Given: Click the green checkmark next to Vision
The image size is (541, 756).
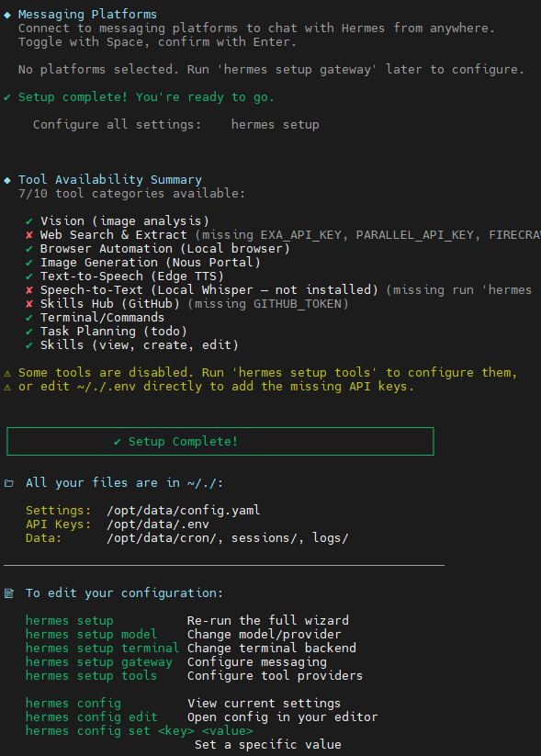Looking at the screenshot, I should point(29,221).
